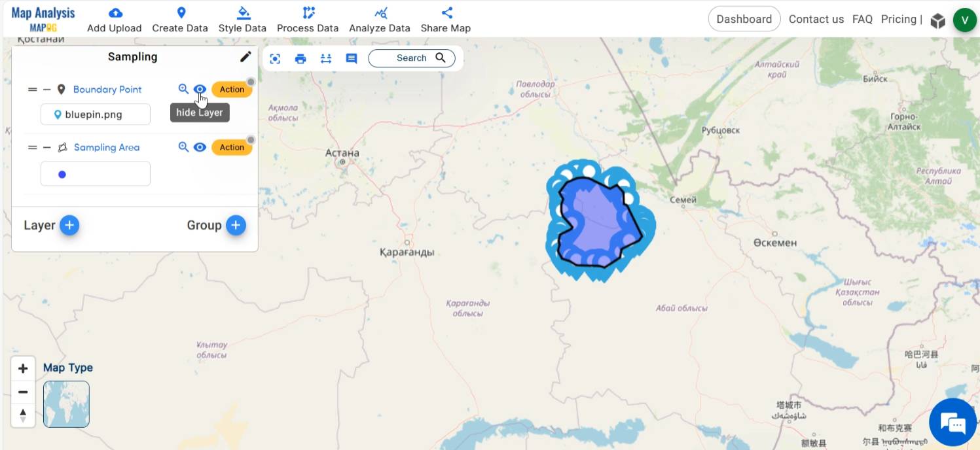Edit the Sampling map title with pencil icon
980x450 pixels.
point(245,57)
